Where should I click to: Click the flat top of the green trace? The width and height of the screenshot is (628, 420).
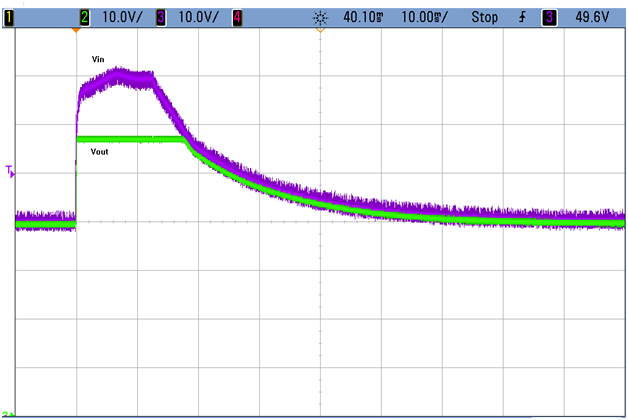tap(130, 140)
